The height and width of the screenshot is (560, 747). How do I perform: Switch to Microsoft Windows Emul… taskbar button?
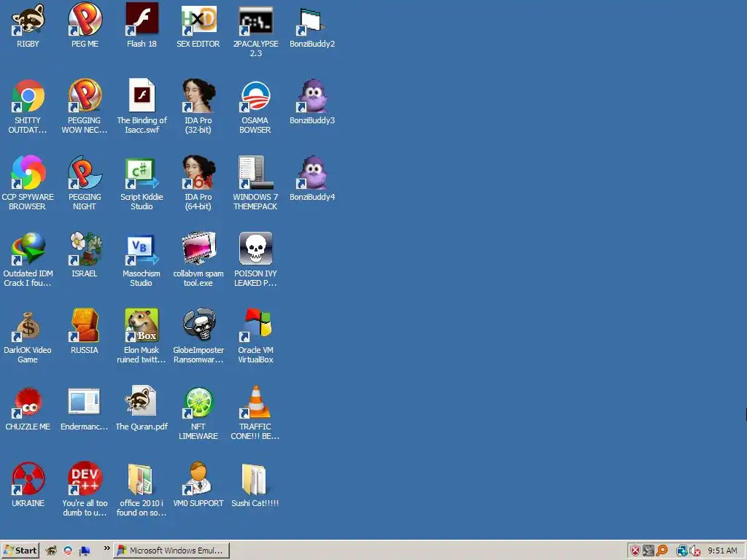[x=171, y=551]
